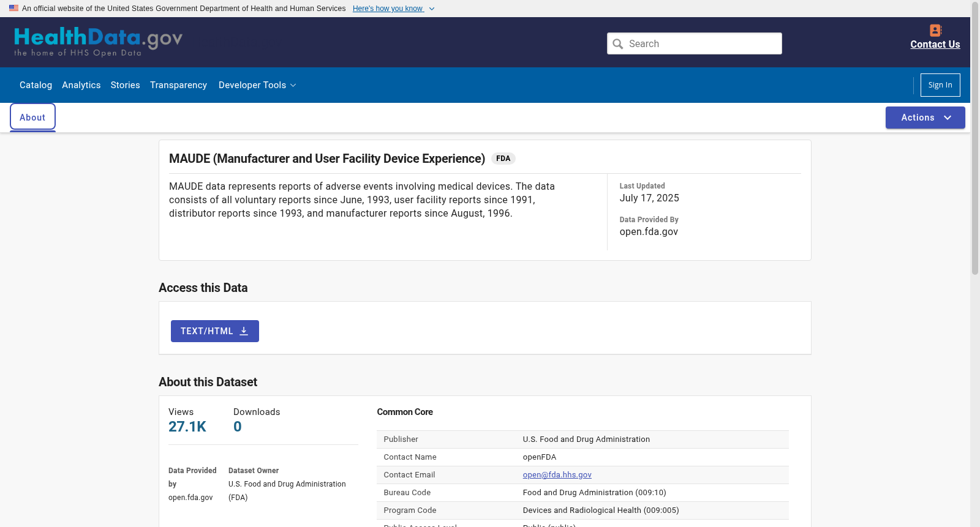Image resolution: width=980 pixels, height=527 pixels.
Task: Click the 'Contact Email' row label
Action: (x=409, y=475)
